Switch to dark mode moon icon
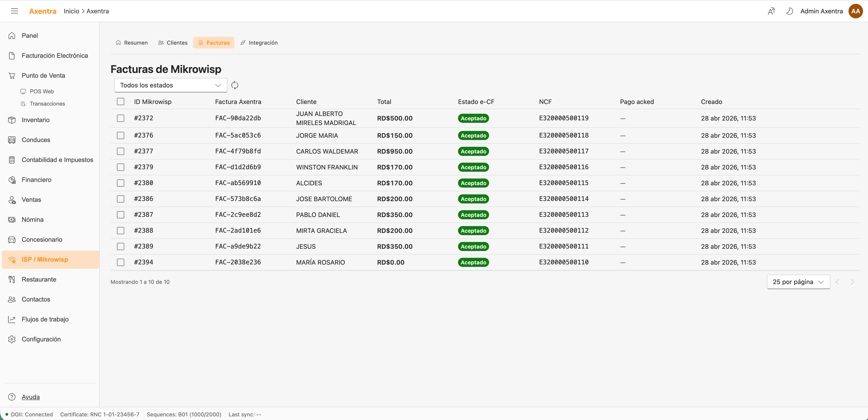 click(790, 11)
